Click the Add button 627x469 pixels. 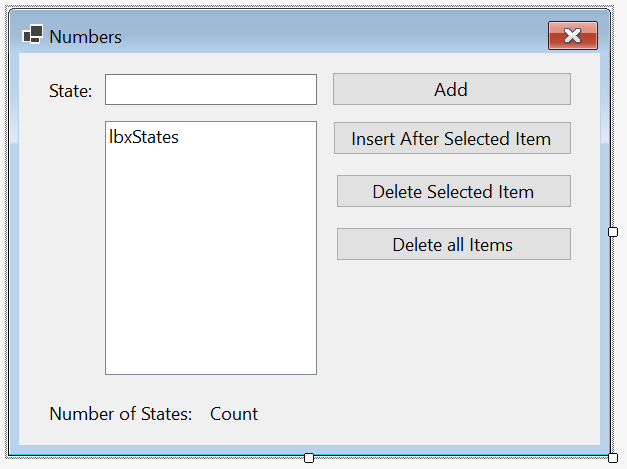coord(451,89)
